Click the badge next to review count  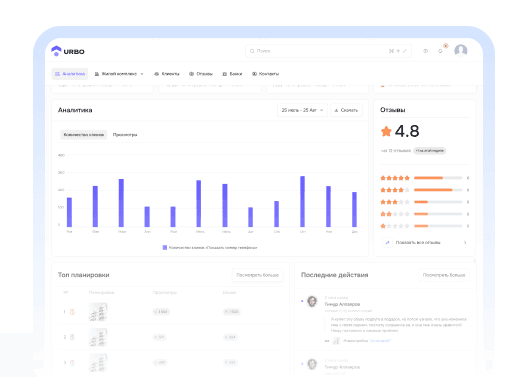pyautogui.click(x=430, y=151)
